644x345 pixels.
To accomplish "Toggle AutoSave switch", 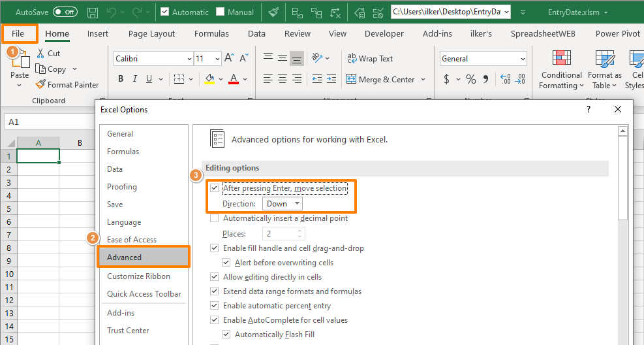I will 65,12.
